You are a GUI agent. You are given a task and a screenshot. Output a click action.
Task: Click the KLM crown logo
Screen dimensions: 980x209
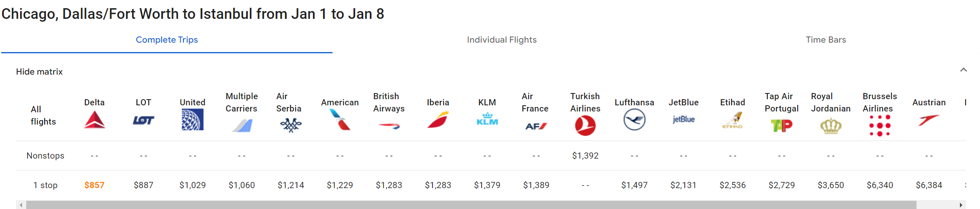pos(487,119)
